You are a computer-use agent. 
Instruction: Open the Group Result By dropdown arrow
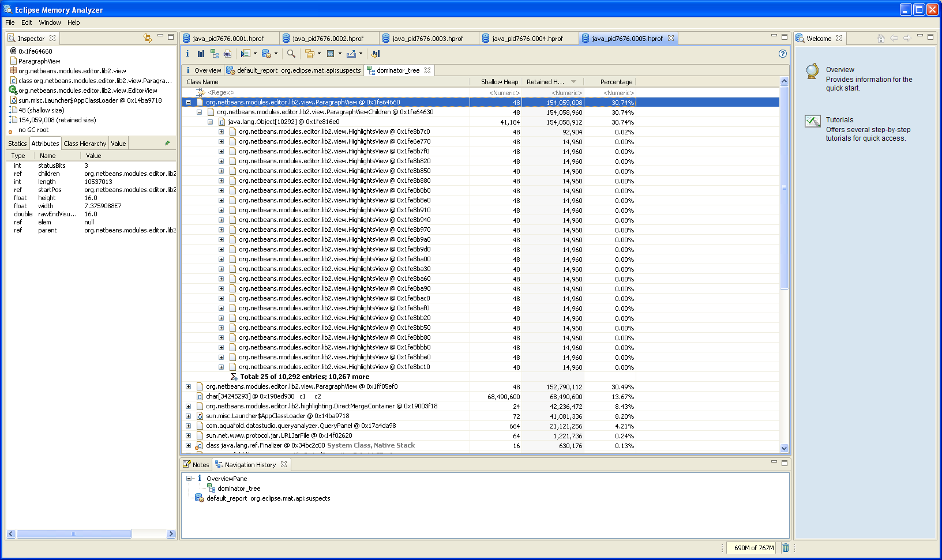coord(319,54)
